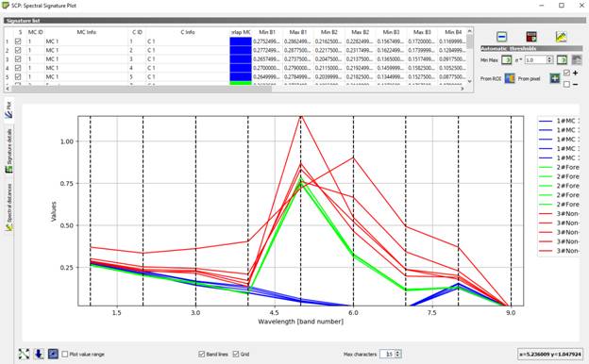The width and height of the screenshot is (589, 364).
Task: Click the S column header
Action: [20, 32]
